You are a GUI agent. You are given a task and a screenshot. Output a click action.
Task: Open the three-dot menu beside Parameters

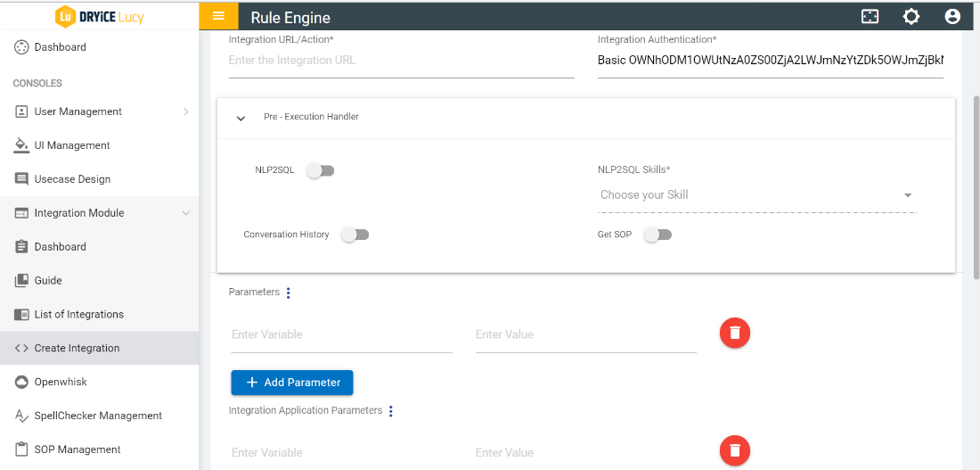click(x=288, y=293)
